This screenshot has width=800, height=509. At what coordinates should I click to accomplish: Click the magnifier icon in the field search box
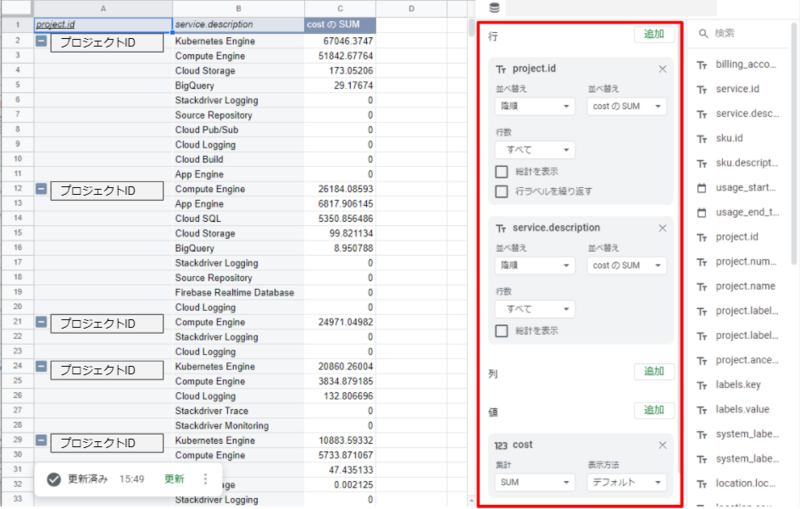[x=703, y=33]
